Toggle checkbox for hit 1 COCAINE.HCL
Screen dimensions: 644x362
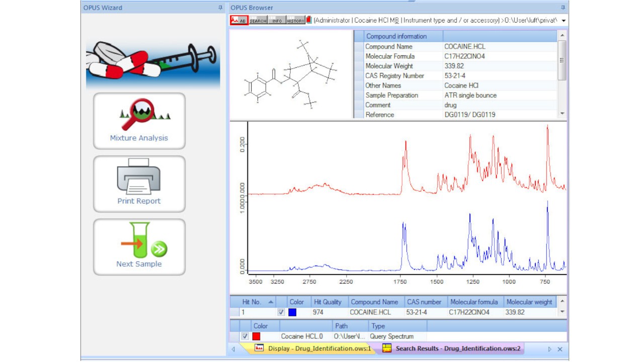click(x=281, y=312)
